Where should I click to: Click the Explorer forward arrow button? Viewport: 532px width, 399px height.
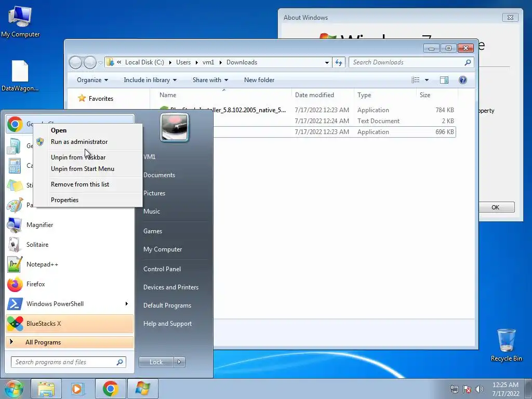(x=90, y=62)
